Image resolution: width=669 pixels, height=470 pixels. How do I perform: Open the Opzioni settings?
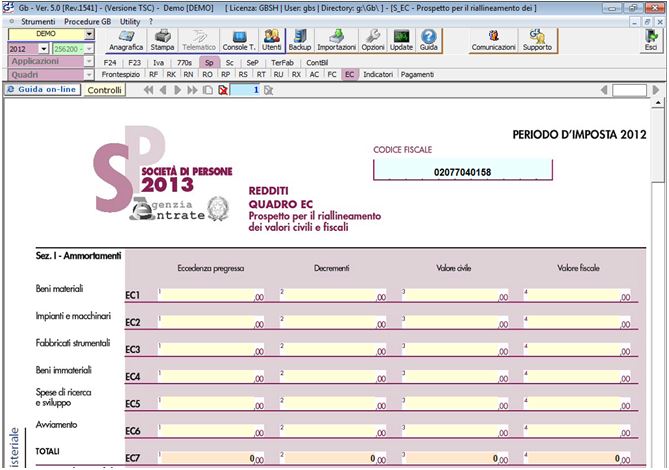pos(373,41)
